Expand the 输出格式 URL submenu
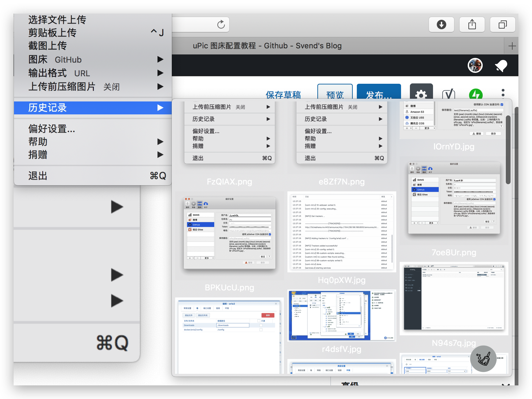532x399 pixels. (x=93, y=73)
